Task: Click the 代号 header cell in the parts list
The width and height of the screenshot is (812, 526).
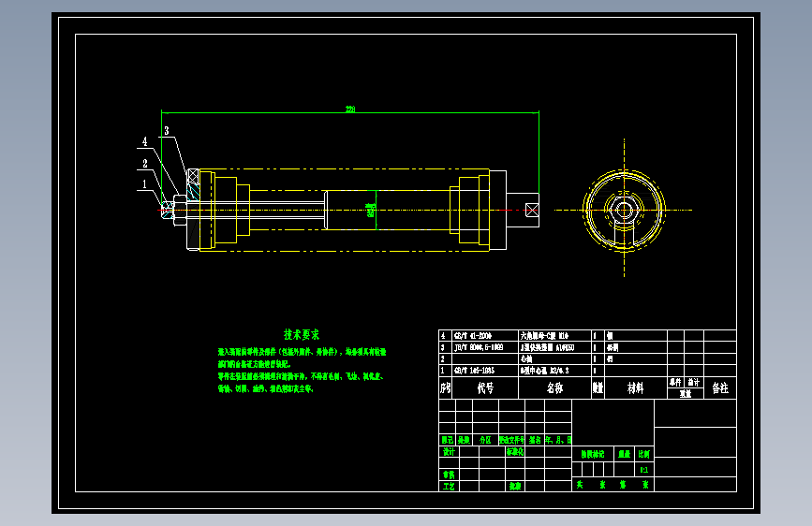Action: click(x=485, y=387)
